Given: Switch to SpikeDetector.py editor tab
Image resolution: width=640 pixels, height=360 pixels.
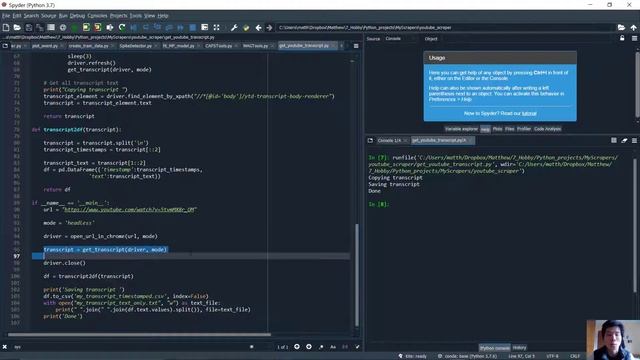Looking at the screenshot, I should pos(136,46).
